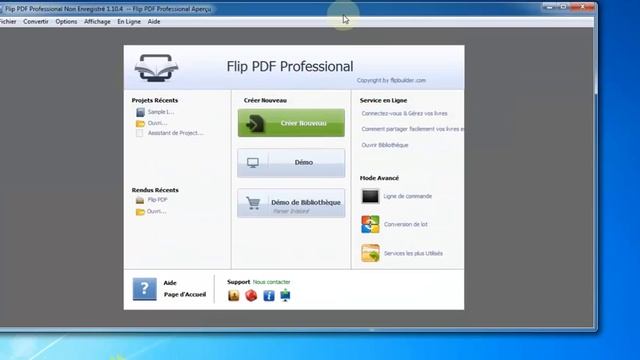Click the red cube support icon
The width and height of the screenshot is (640, 360).
pos(251,296)
